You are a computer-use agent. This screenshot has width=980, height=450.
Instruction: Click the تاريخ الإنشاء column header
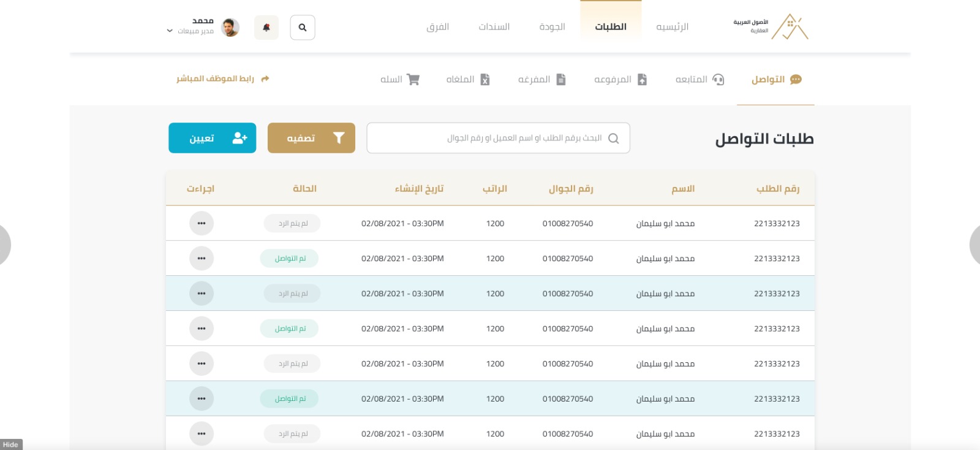point(419,189)
